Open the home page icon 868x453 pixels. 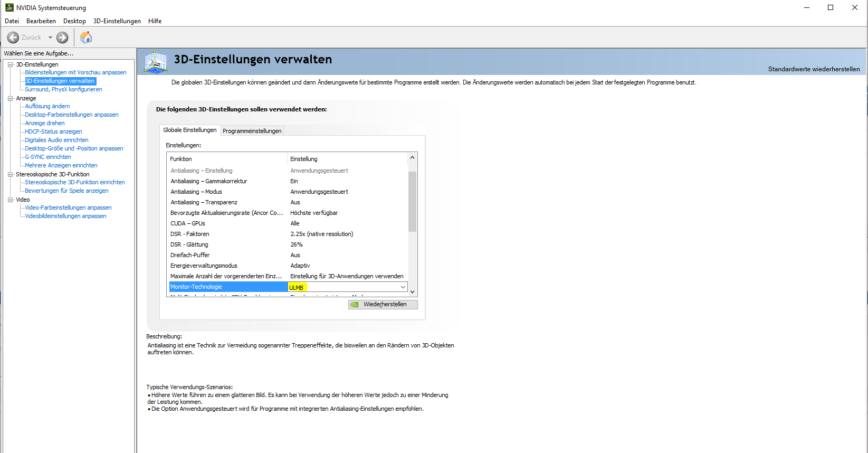[86, 37]
